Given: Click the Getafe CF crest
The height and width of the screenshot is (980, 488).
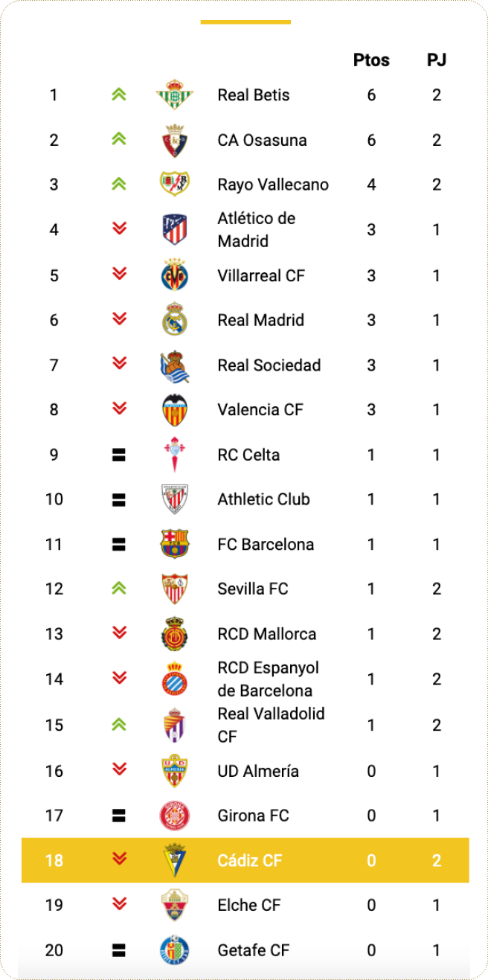Looking at the screenshot, I should click(175, 950).
